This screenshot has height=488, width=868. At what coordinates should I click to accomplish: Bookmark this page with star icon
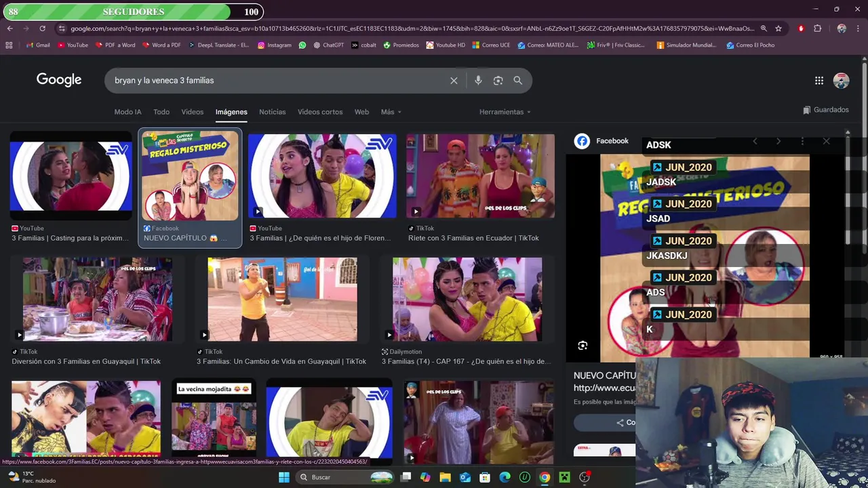point(778,28)
